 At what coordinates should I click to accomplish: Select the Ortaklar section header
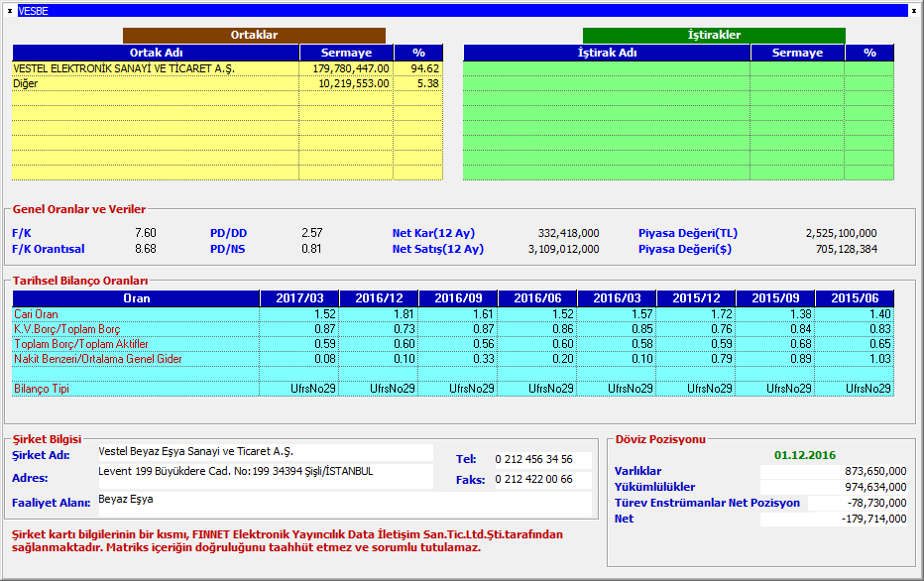point(254,35)
